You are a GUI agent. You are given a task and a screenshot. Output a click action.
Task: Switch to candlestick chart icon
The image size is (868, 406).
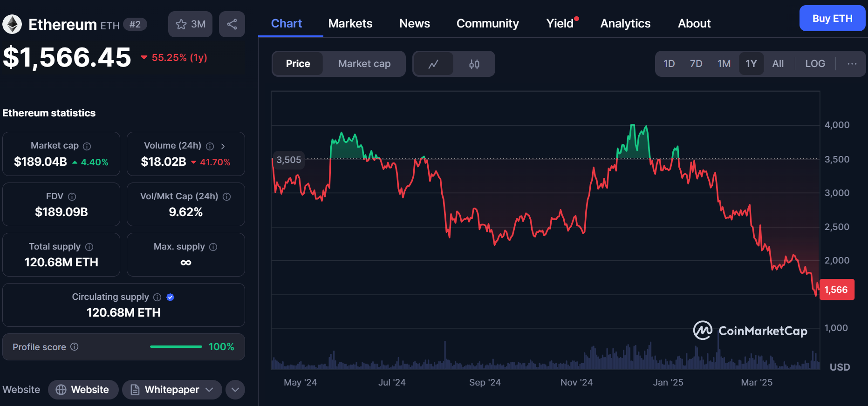(474, 64)
